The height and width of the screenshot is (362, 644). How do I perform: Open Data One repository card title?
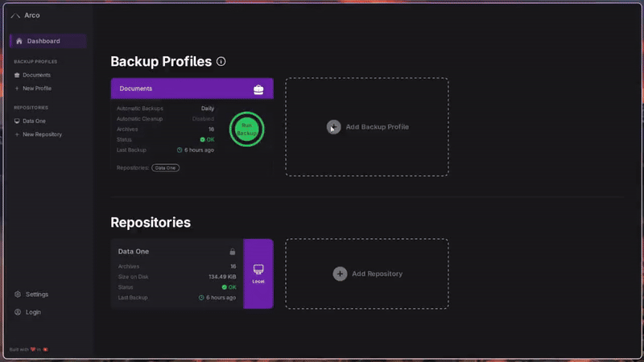pyautogui.click(x=134, y=251)
